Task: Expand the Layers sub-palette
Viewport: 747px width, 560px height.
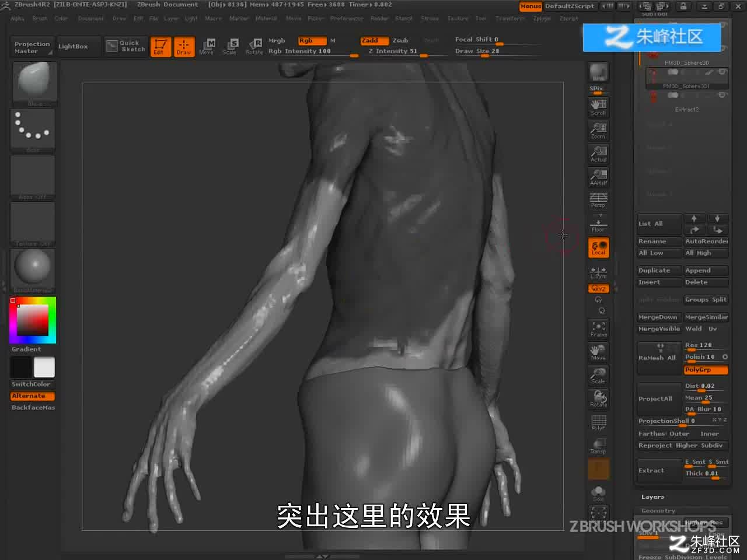Action: [652, 497]
